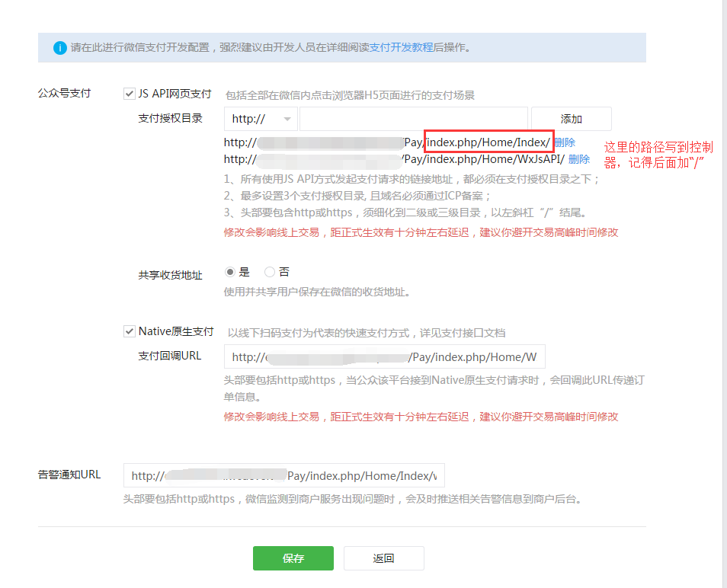Click the 支付回调URL input field

click(x=384, y=357)
